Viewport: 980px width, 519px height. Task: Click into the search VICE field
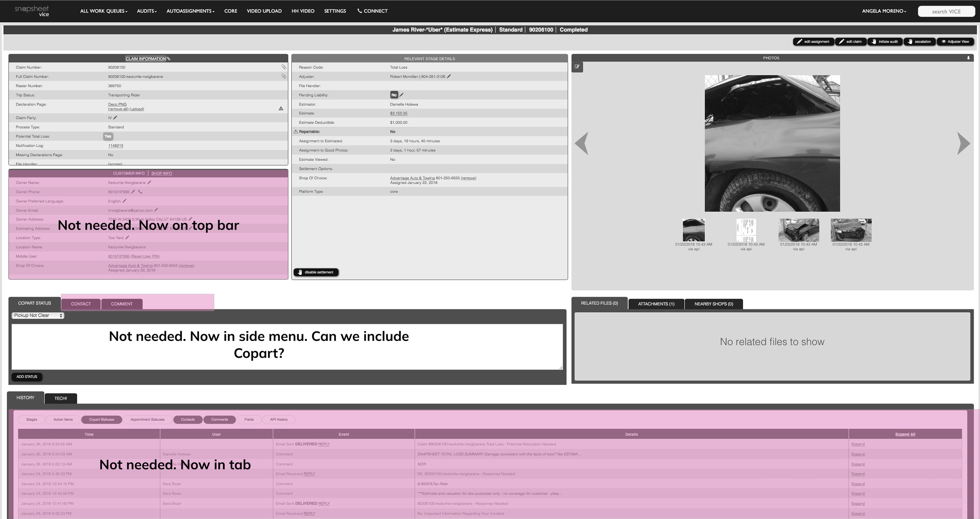(x=946, y=11)
